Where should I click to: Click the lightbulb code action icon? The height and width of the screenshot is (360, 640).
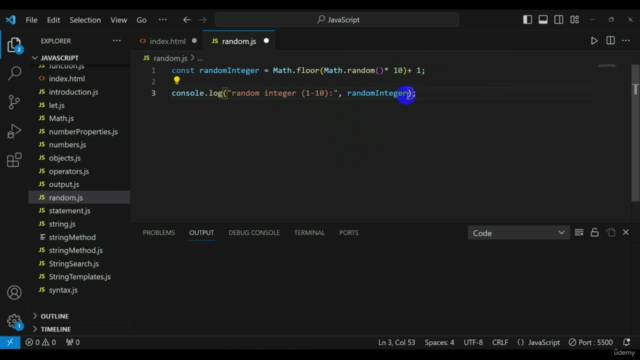(x=176, y=81)
